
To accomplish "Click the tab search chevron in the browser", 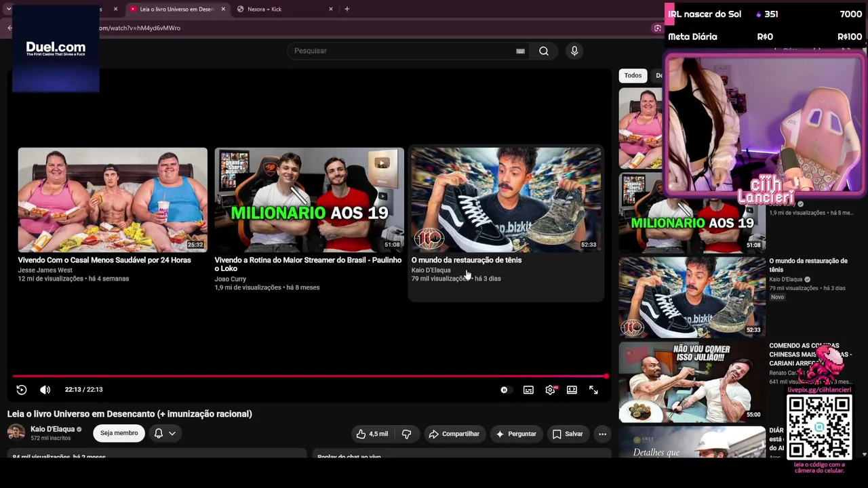I will click(x=8, y=9).
